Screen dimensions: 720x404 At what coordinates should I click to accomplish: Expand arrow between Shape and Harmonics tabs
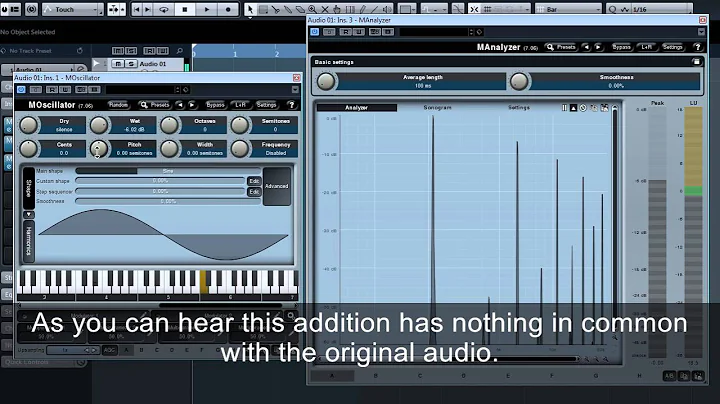[x=28, y=214]
